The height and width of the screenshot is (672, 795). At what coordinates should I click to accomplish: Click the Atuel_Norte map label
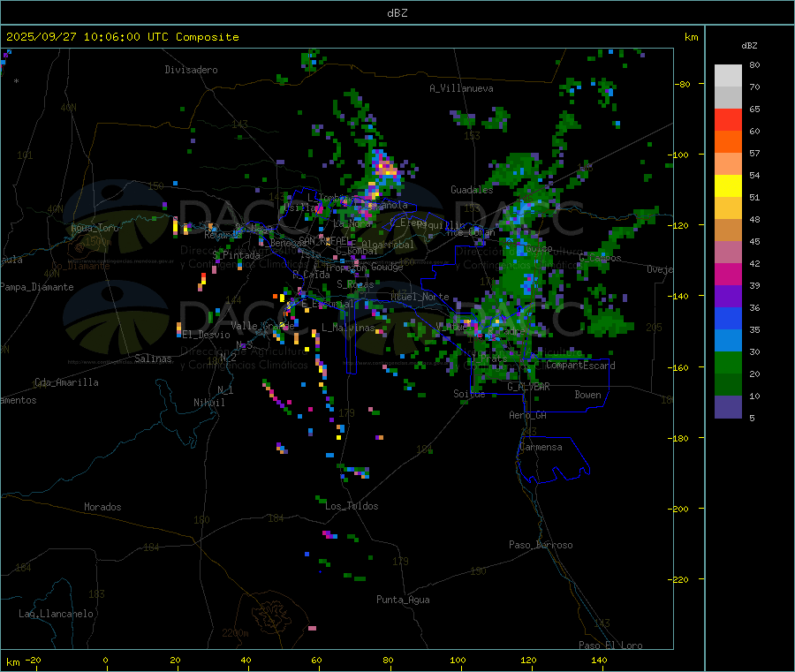click(x=420, y=297)
